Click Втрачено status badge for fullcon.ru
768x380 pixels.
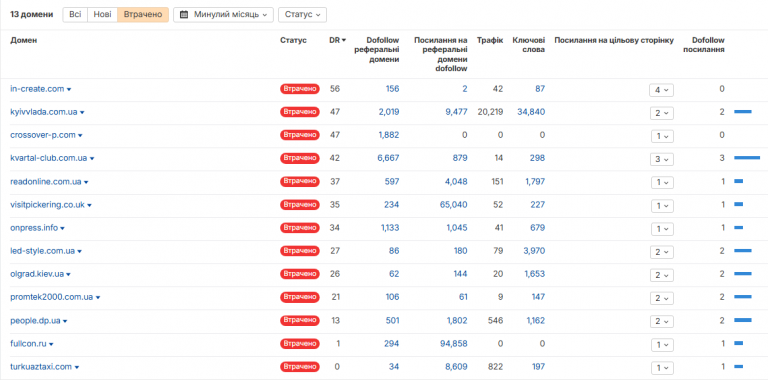tap(300, 344)
